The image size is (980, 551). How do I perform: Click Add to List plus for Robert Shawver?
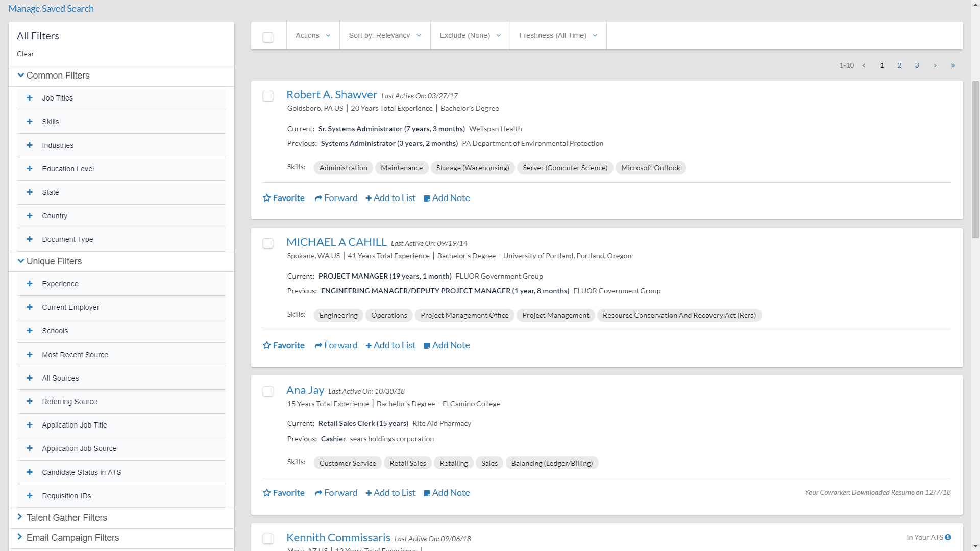click(x=369, y=198)
